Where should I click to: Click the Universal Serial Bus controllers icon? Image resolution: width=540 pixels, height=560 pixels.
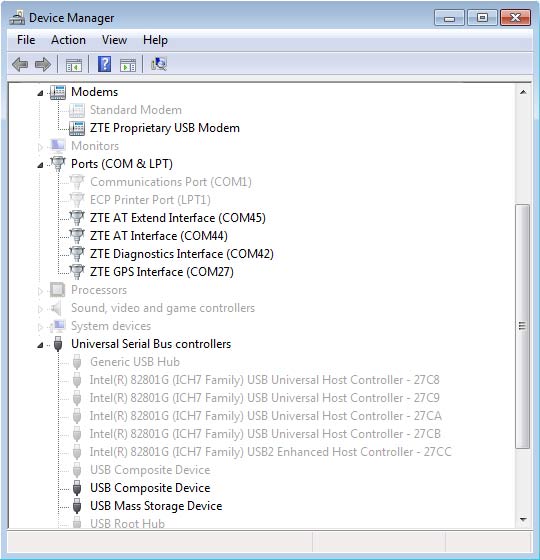click(58, 344)
